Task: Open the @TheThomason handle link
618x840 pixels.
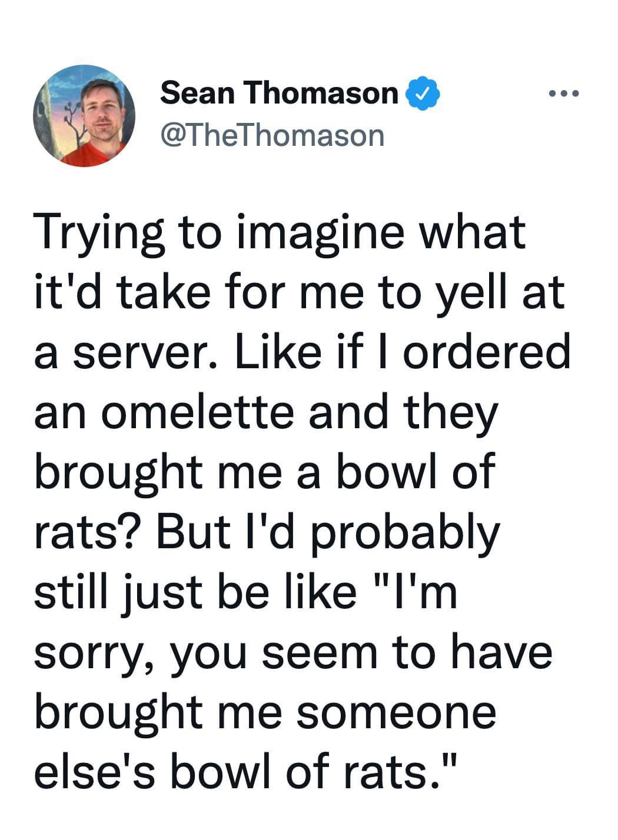Action: coord(272,135)
